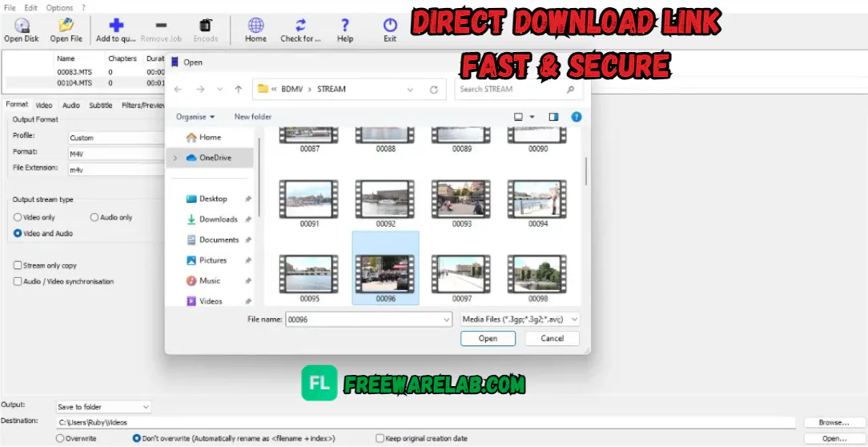Tick Keep original creation date
Image resolution: width=868 pixels, height=447 pixels.
pos(380,439)
